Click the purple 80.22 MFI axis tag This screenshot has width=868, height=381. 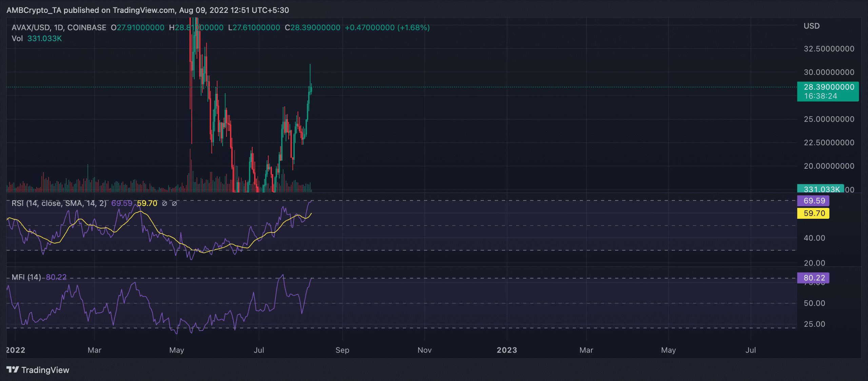tap(813, 278)
